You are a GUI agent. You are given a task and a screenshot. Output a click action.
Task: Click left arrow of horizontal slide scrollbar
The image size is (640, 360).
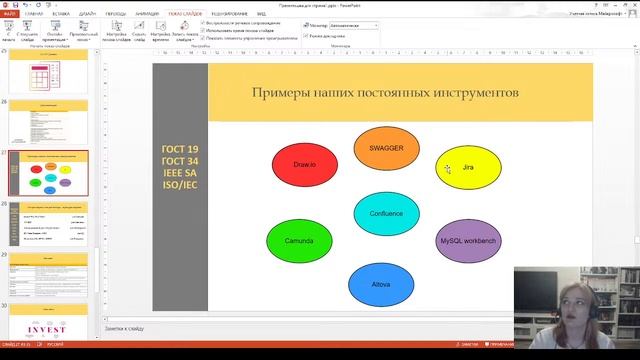coord(105,319)
